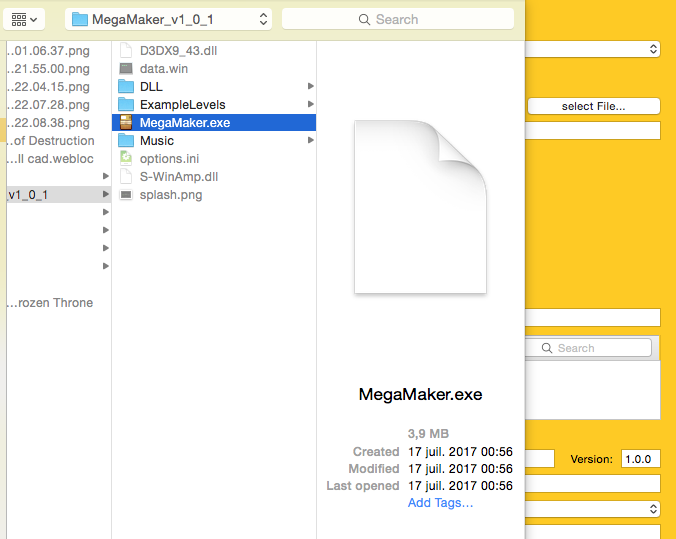Viewport: 676px width, 539px height.
Task: Click the Search field in the yellow window
Action: 588,348
